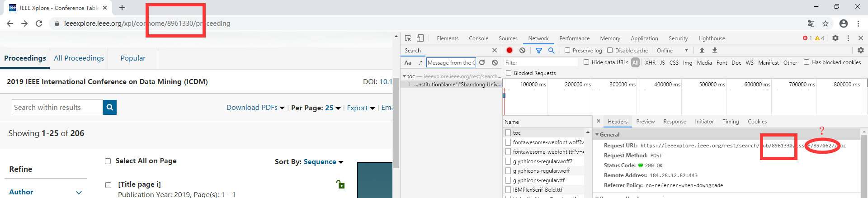The width and height of the screenshot is (868, 198).
Task: Open the Chrome profile avatar
Action: 844,24
